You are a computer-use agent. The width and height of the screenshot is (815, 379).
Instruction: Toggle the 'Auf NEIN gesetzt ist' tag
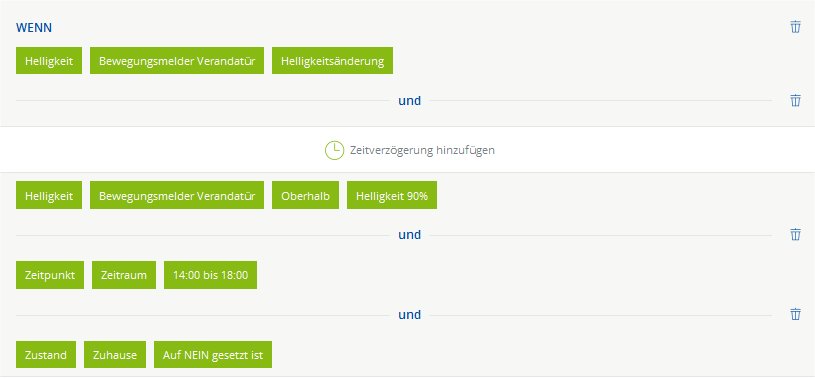(213, 355)
